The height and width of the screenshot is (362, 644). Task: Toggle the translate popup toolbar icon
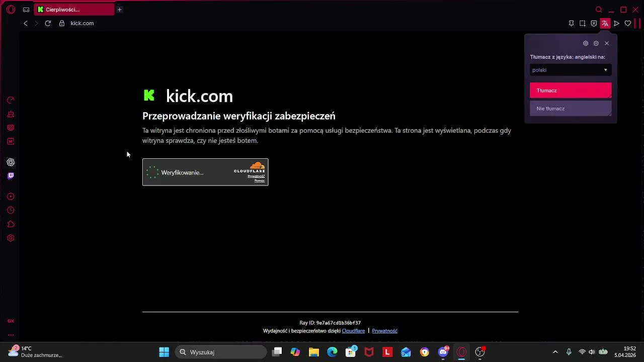[605, 23]
